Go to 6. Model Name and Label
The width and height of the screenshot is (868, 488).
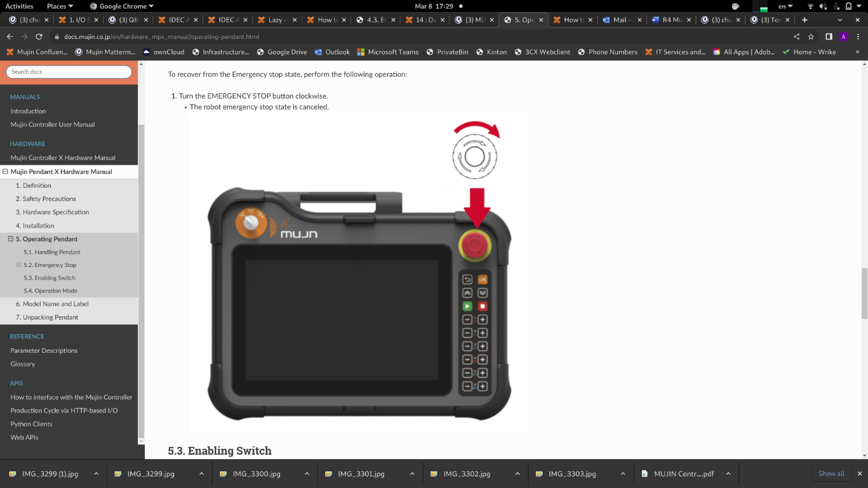point(52,304)
